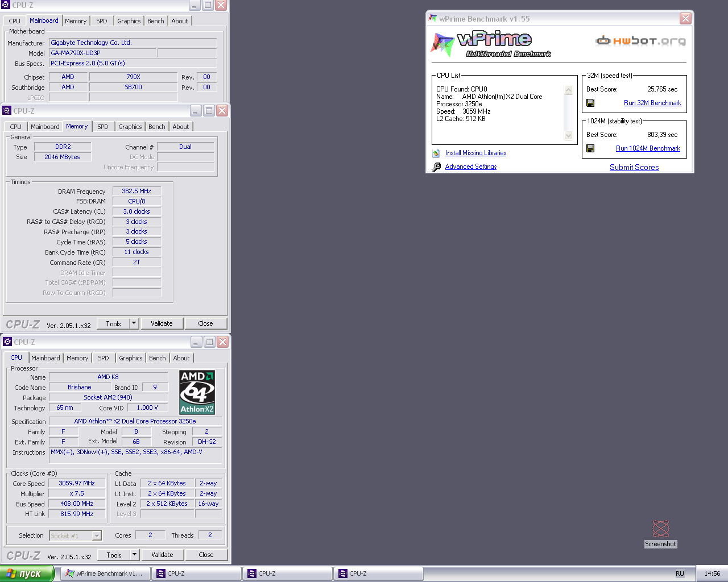
Task: Click the first CPU-Z taskbar button
Action: tap(196, 573)
